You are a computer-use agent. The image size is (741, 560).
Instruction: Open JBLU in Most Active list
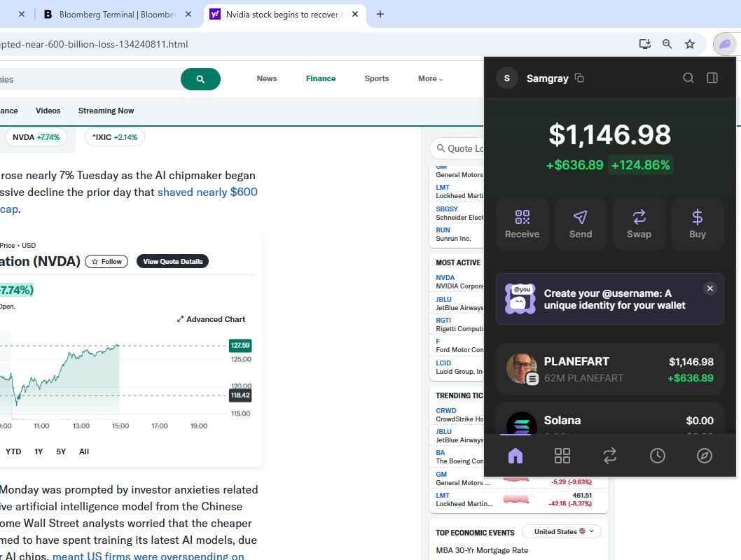point(444,300)
